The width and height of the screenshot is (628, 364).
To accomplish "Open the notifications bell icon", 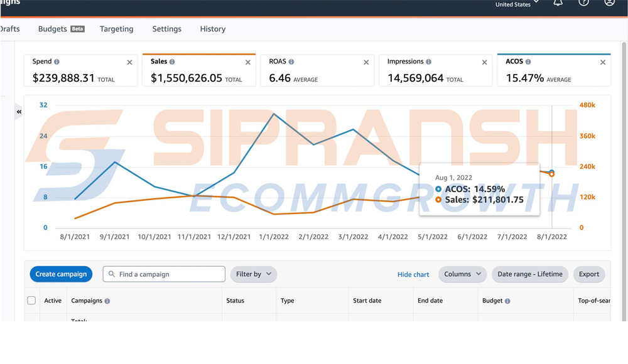I will 558,3.
